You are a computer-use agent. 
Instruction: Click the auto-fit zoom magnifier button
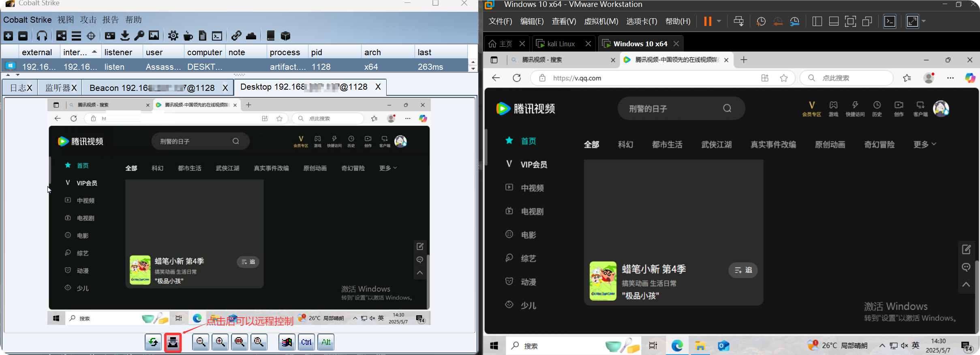(259, 342)
